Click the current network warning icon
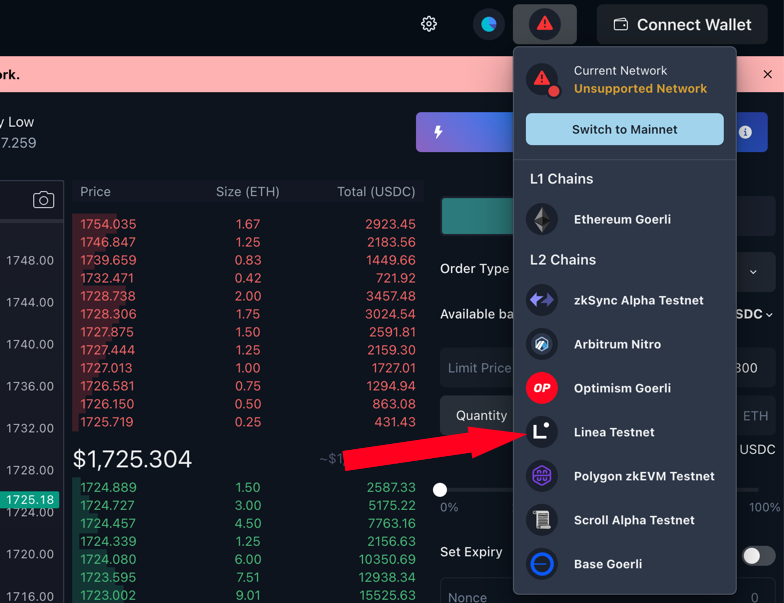Viewport: 784px width, 603px height. pyautogui.click(x=543, y=80)
